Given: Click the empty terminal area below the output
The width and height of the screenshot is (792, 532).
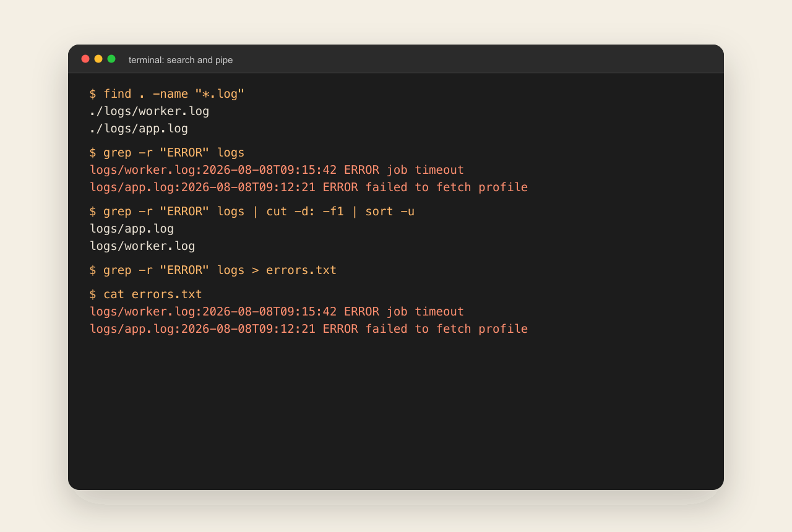Looking at the screenshot, I should point(396,411).
